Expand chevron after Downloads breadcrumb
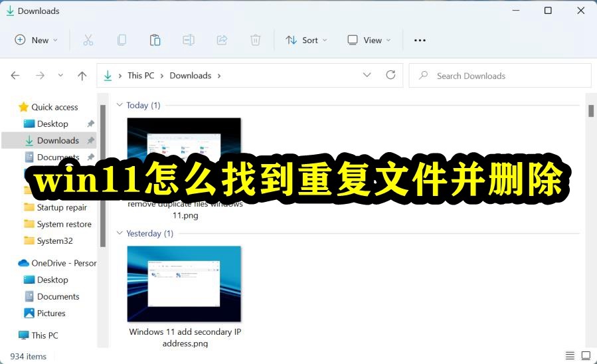 point(219,76)
